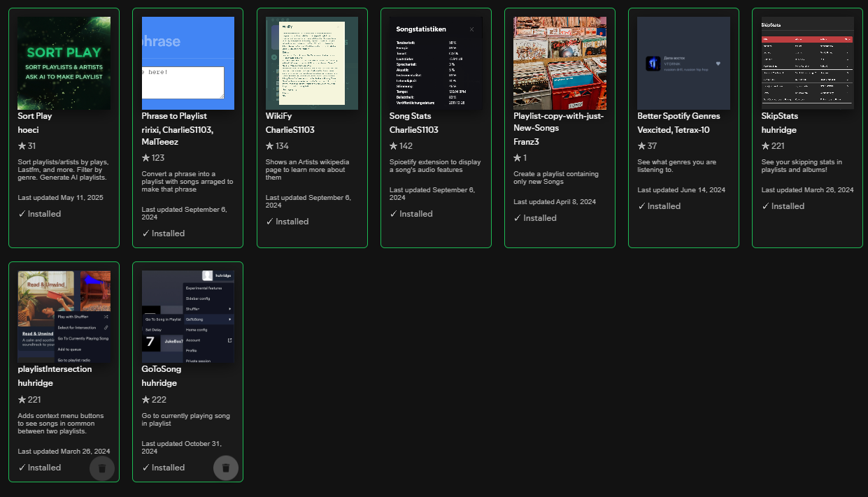Open the Song Stats Songstatistiken preview image

click(436, 63)
